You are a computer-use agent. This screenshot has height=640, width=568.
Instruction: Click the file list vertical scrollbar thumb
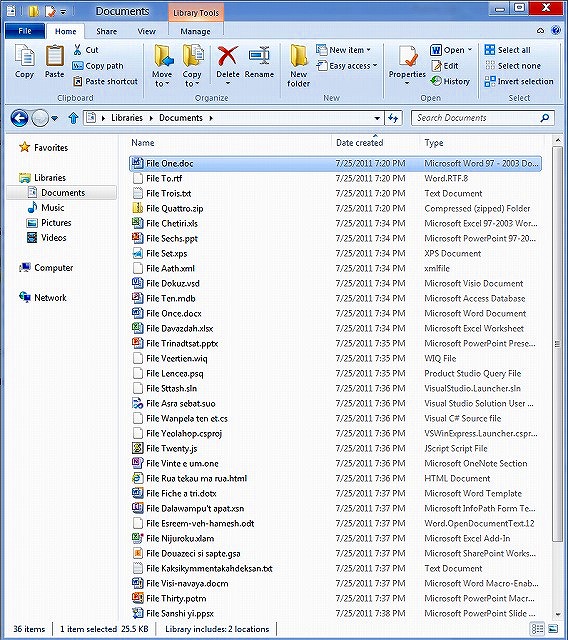point(557,344)
